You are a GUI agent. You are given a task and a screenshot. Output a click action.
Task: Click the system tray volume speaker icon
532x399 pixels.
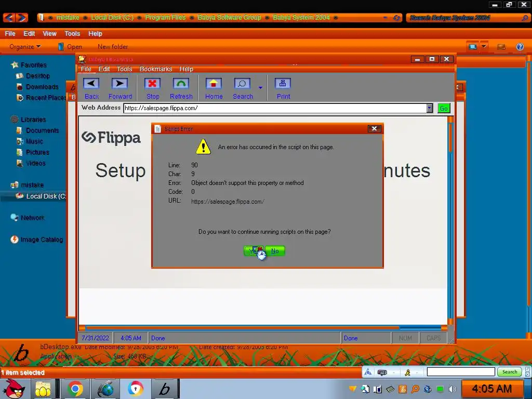coord(453,389)
